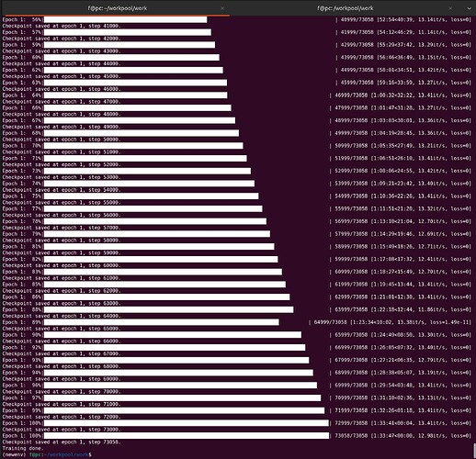Open the tab list dropdown chevron
476x459 pixels.
[469, 8]
